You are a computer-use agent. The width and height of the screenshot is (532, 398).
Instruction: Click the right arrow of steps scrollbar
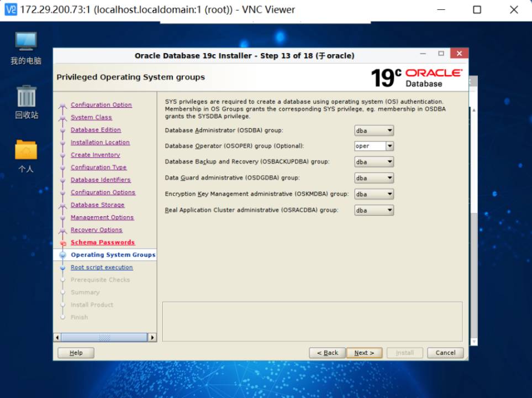[152, 337]
